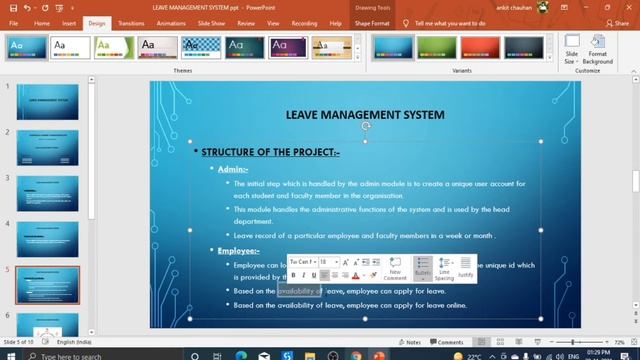Apply the white Office theme thumbnail

tap(70, 48)
